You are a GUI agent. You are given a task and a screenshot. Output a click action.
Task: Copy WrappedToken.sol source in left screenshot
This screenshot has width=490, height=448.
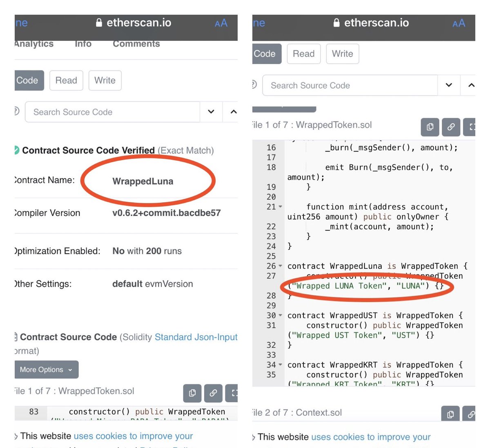click(192, 393)
